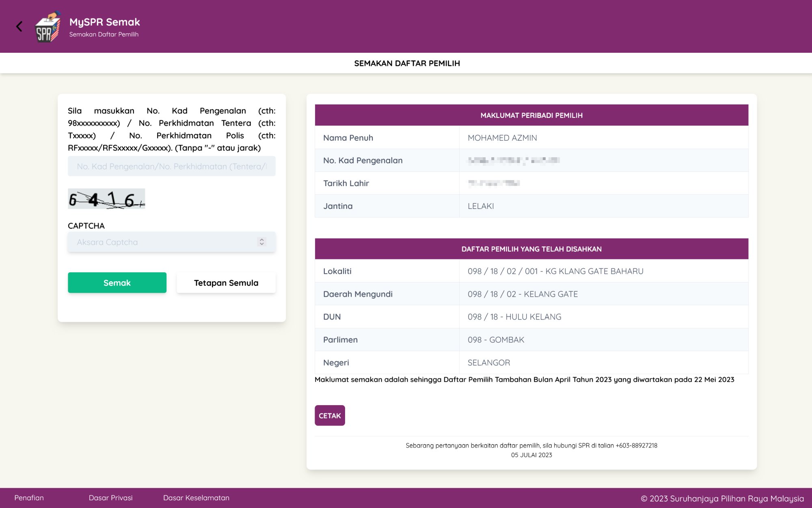The width and height of the screenshot is (812, 508).
Task: Click the CETAK print button
Action: [329, 415]
